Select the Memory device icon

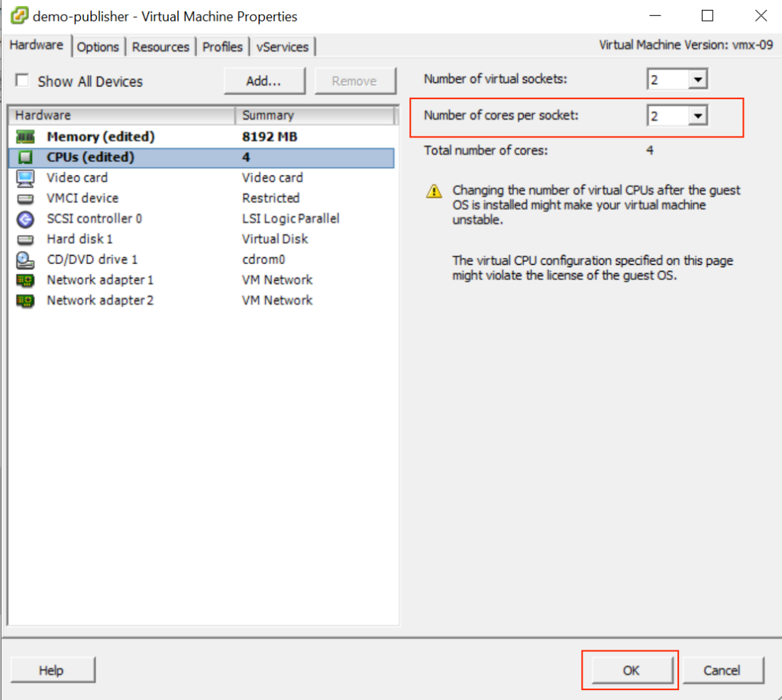click(23, 137)
